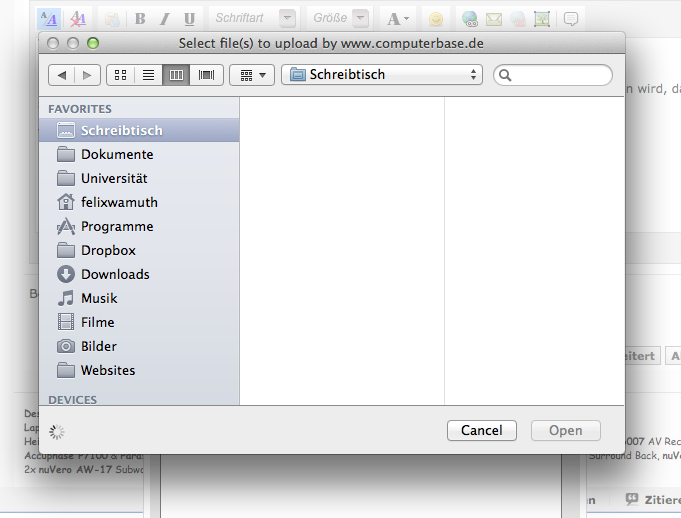
Task: Select Websites folder in sidebar
Action: 139,370
